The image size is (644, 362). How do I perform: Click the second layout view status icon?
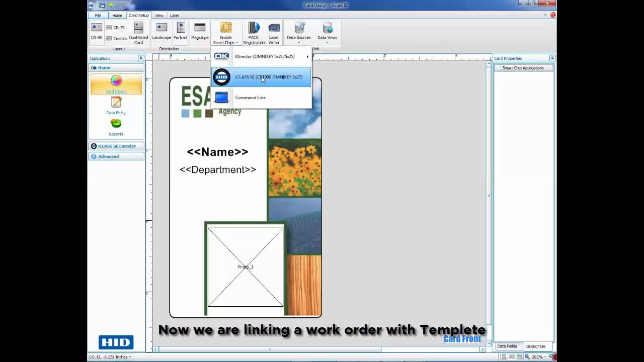511,357
